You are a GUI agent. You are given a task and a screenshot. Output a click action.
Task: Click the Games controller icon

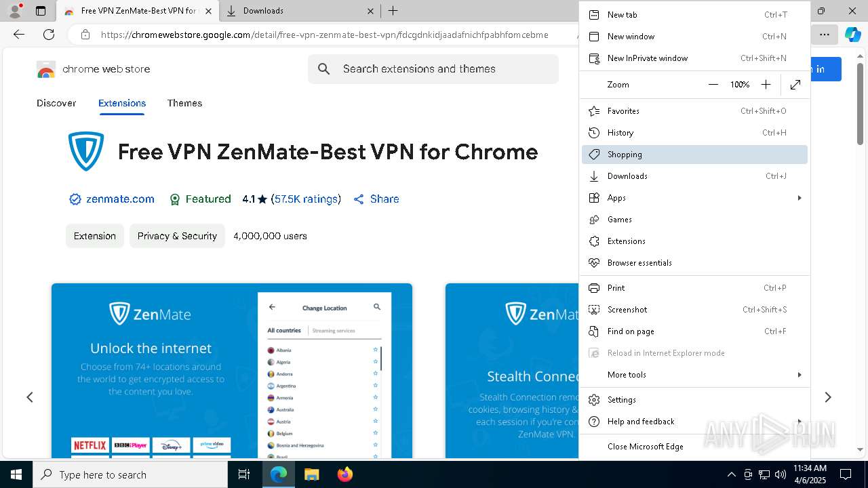coord(594,220)
